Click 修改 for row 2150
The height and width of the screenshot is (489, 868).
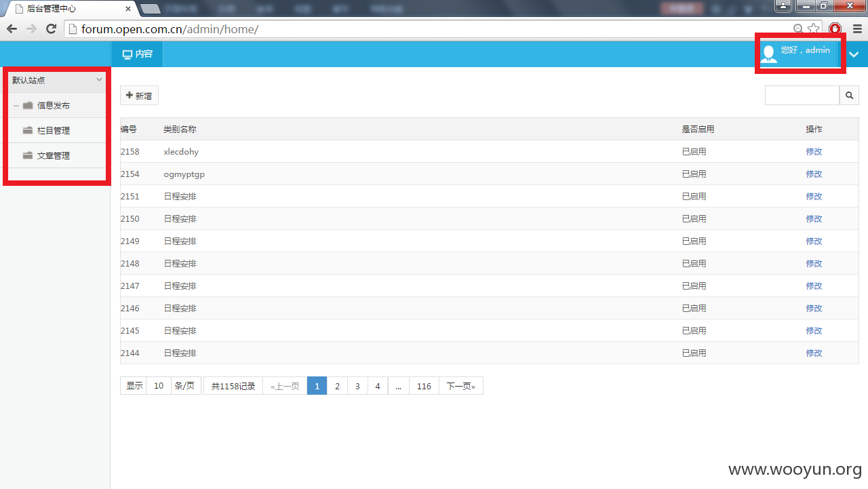pyautogui.click(x=814, y=218)
